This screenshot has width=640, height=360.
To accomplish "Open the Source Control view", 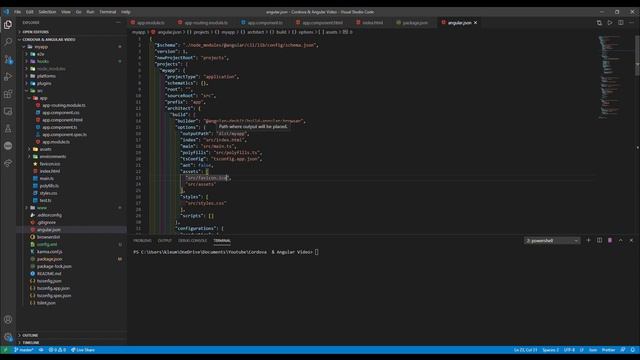I will pyautogui.click(x=8, y=60).
